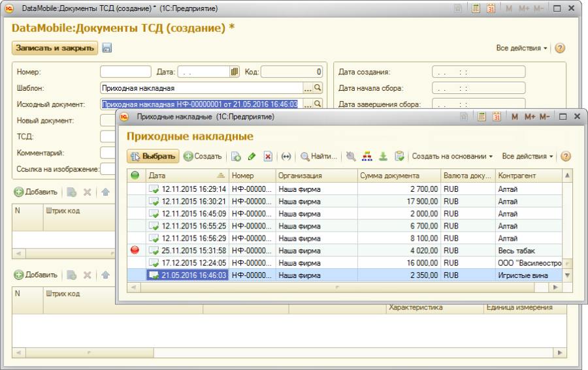
Task: Click the Валюта доку... column header
Action: click(468, 176)
